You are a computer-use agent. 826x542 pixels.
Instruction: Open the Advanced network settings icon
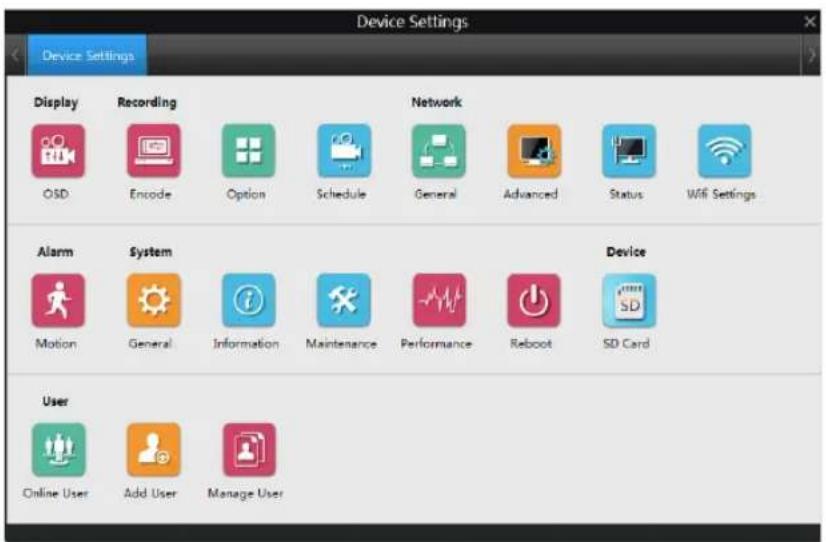tap(534, 151)
